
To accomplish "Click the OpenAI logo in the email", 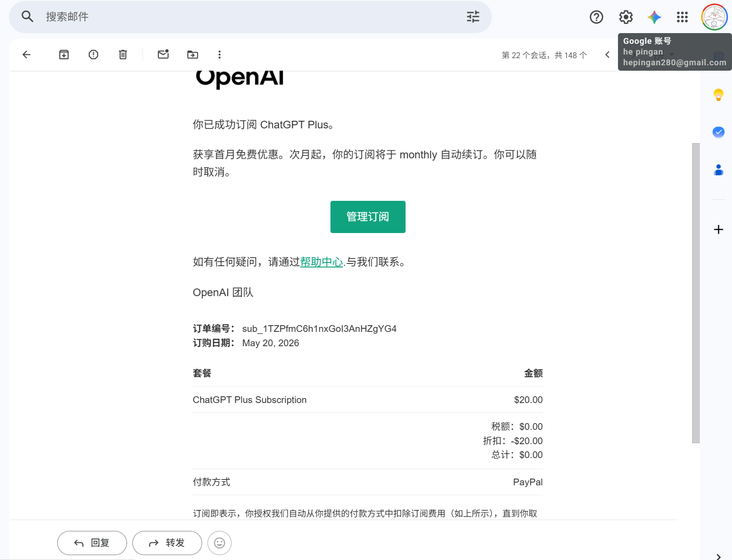I will pos(240,79).
